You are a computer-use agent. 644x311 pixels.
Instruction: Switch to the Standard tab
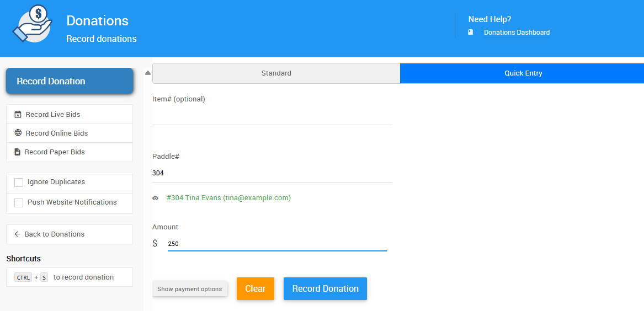276,73
